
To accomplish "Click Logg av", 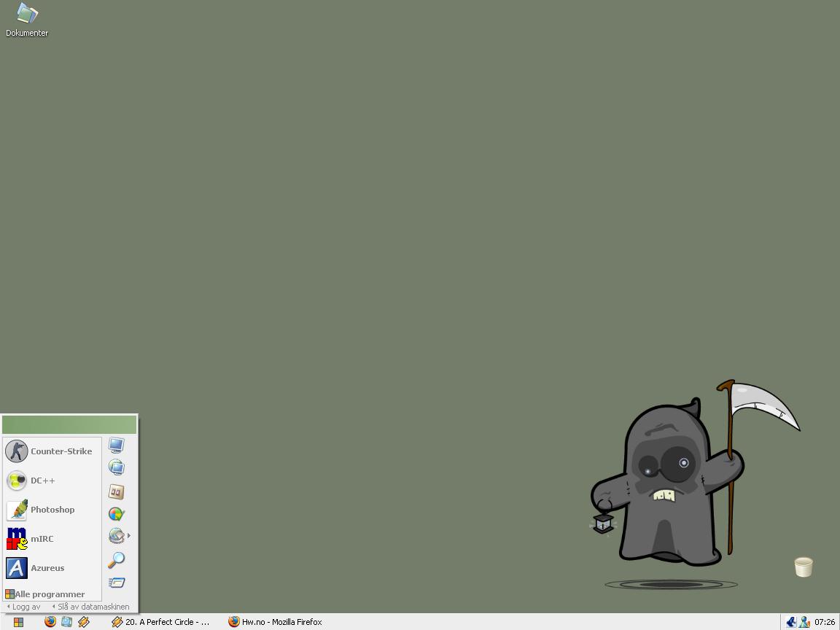I will [x=23, y=607].
